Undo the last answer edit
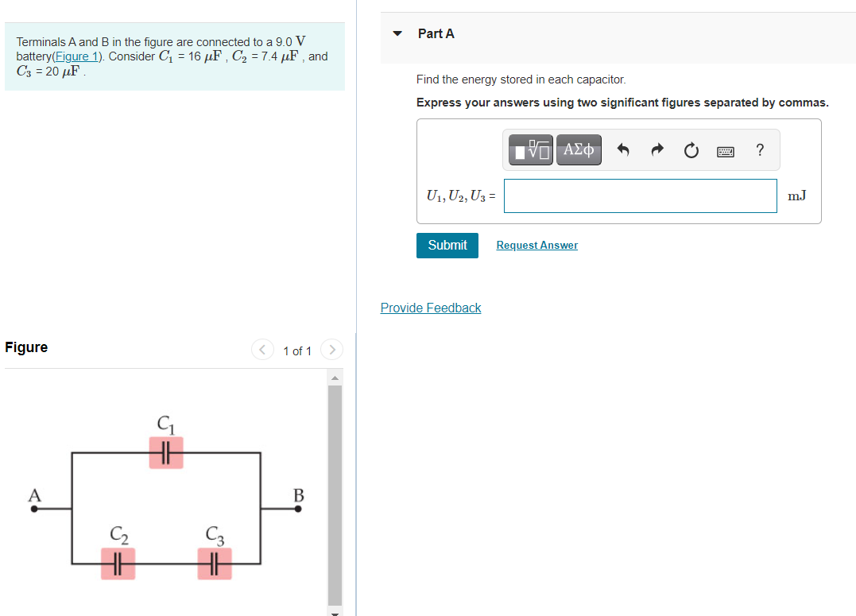The width and height of the screenshot is (856, 616). 623,149
